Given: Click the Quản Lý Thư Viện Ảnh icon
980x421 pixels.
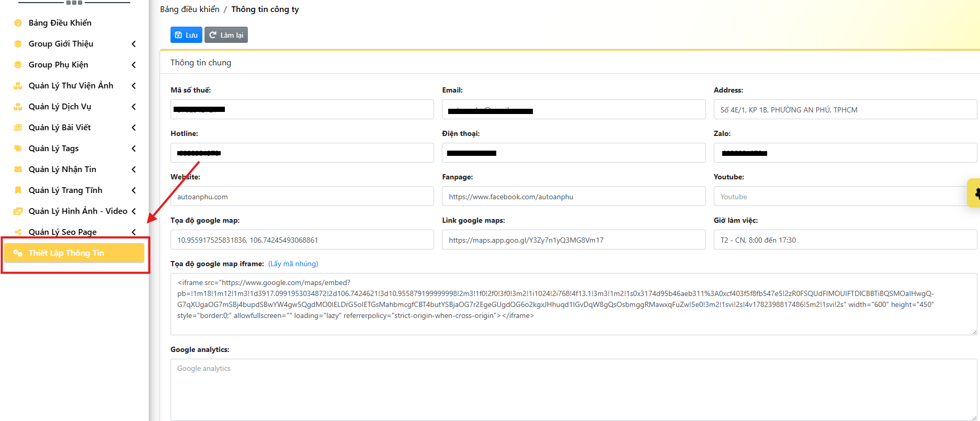Looking at the screenshot, I should tap(18, 86).
